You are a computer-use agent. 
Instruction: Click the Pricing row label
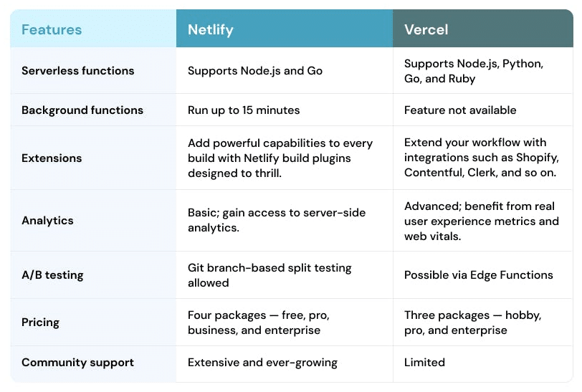tap(40, 322)
